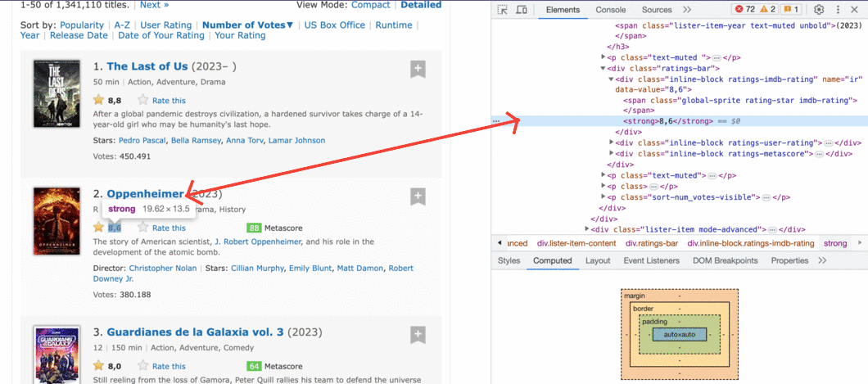
Task: Open The Last of Us title link
Action: pyautogui.click(x=147, y=66)
